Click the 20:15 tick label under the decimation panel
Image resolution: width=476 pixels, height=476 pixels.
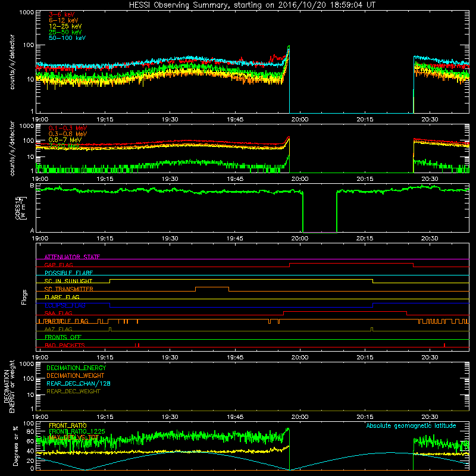click(365, 417)
